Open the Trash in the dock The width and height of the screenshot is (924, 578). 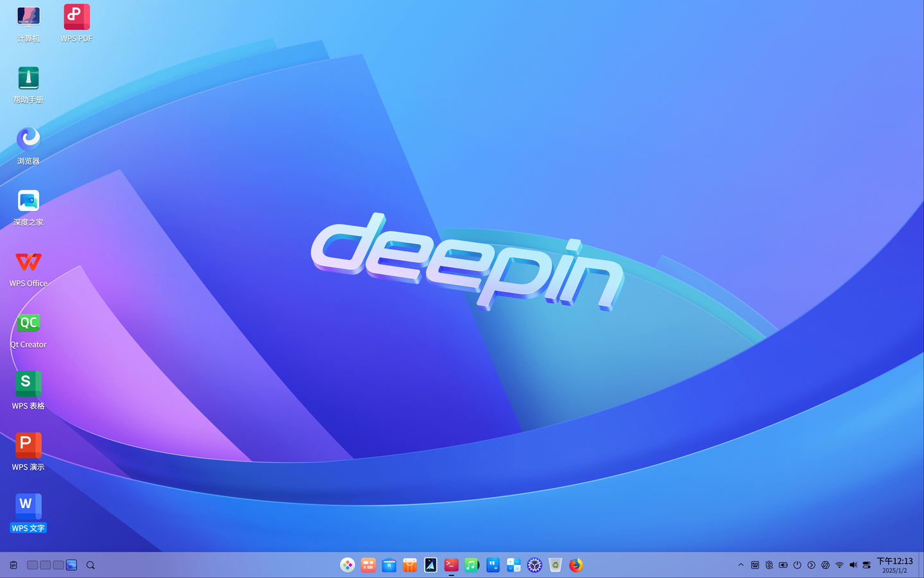555,565
